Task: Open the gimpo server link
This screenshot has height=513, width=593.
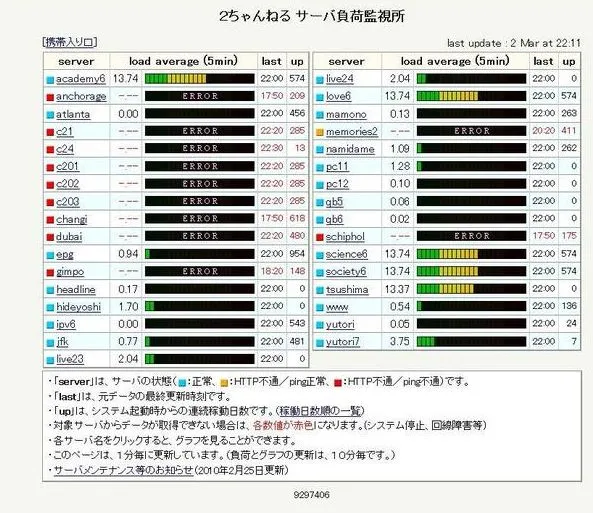Action: 70,272
